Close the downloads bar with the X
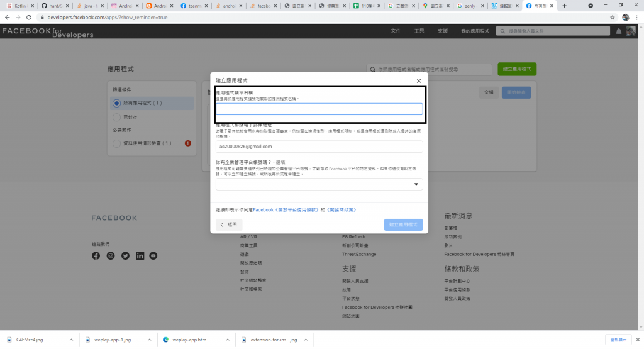This screenshot has width=644, height=349. [638, 340]
